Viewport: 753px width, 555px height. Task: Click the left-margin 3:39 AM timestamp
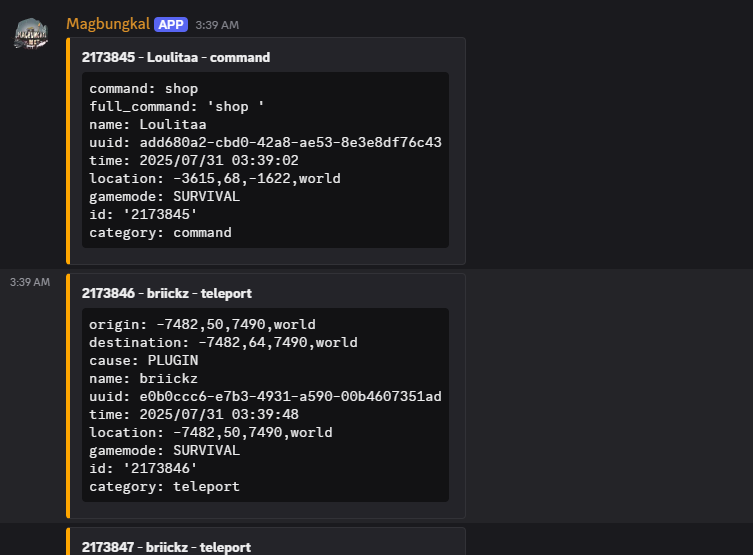(x=29, y=282)
